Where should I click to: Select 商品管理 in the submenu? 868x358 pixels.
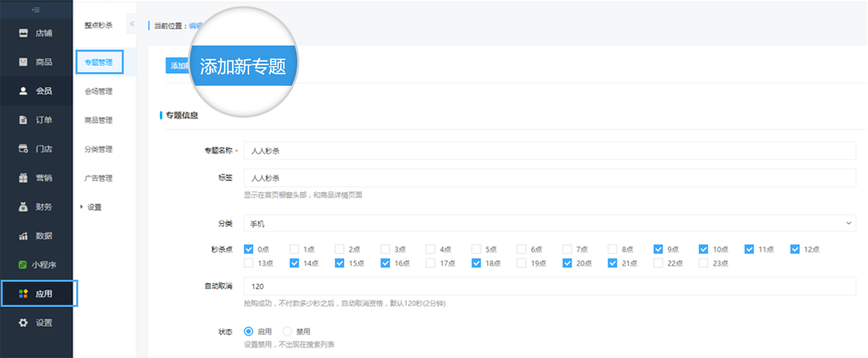click(99, 120)
